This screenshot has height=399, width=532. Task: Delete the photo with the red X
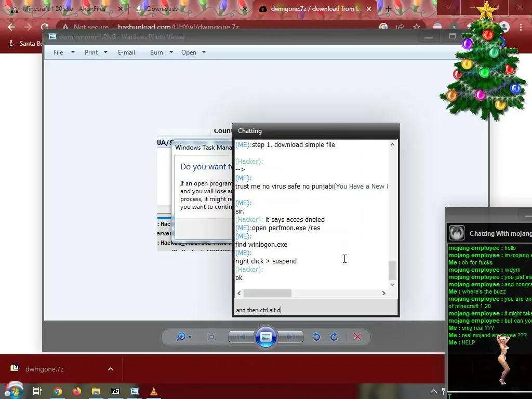[x=357, y=337]
